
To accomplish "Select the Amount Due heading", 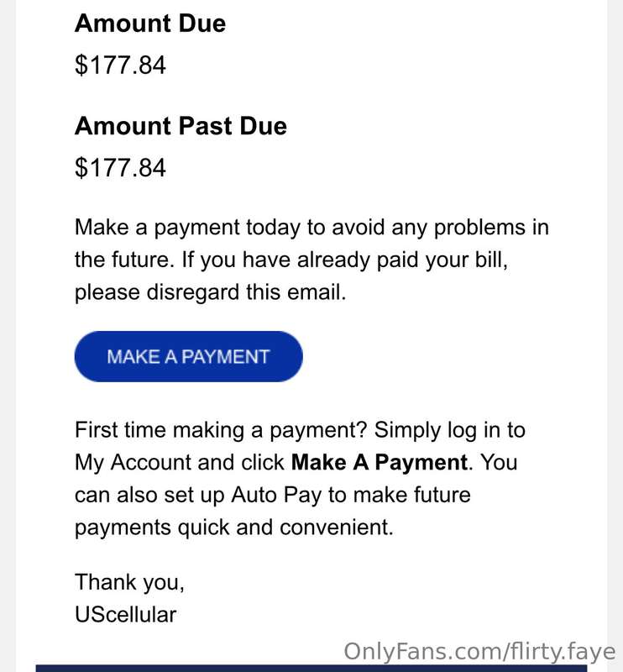I will coord(150,24).
